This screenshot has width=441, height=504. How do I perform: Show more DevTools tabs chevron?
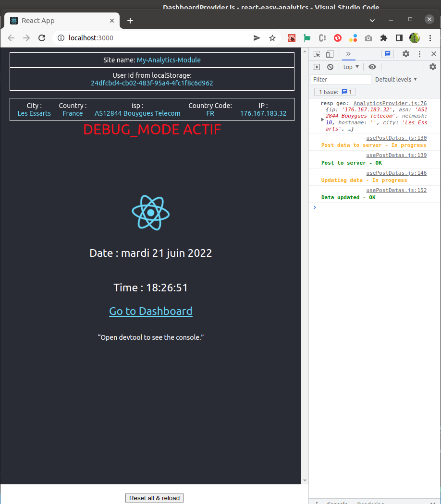point(348,54)
